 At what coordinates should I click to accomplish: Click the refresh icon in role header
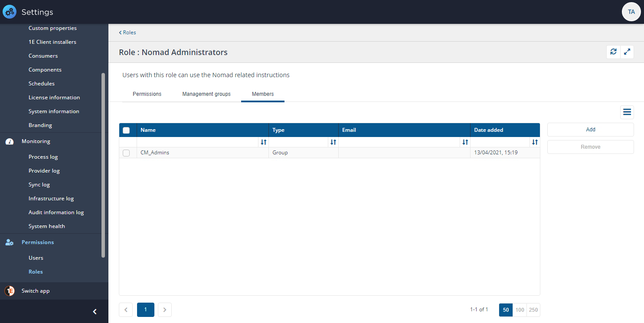(x=613, y=52)
